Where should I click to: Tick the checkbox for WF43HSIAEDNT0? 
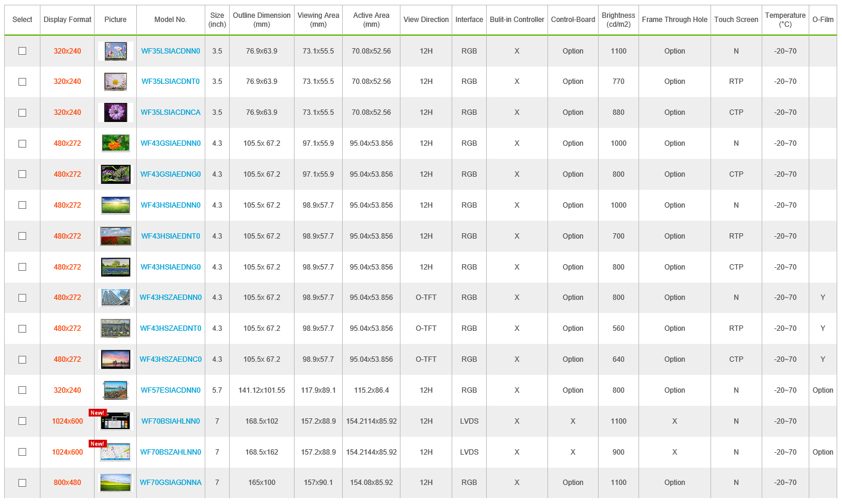[x=22, y=236]
